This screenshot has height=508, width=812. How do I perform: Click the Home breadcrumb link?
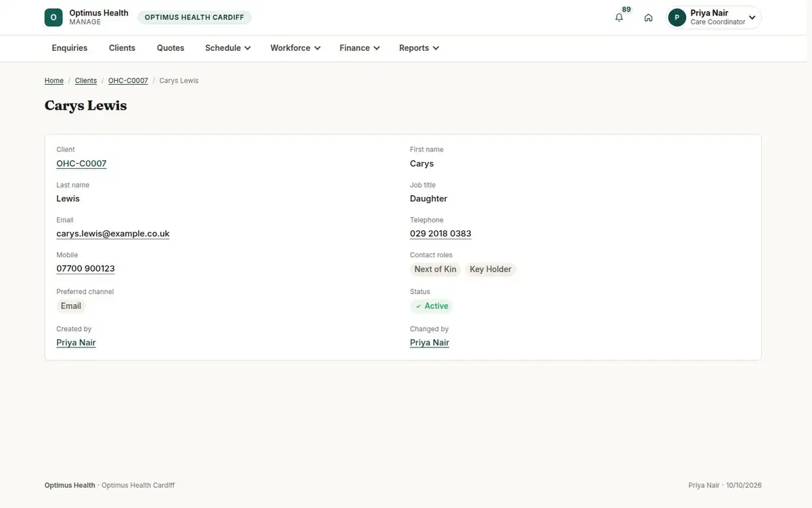tap(54, 81)
